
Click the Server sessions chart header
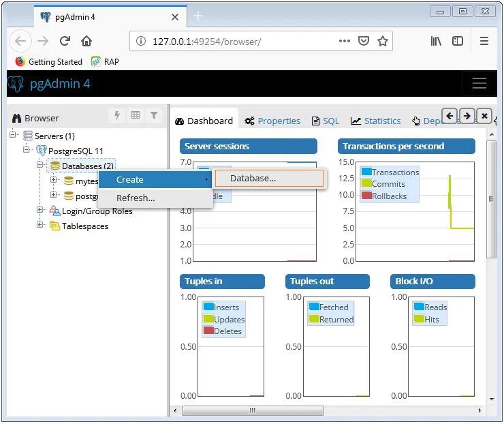pyautogui.click(x=248, y=146)
